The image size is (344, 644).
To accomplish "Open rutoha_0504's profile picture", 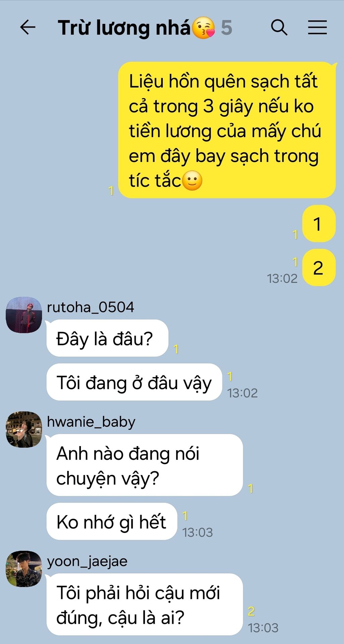I will click(24, 315).
